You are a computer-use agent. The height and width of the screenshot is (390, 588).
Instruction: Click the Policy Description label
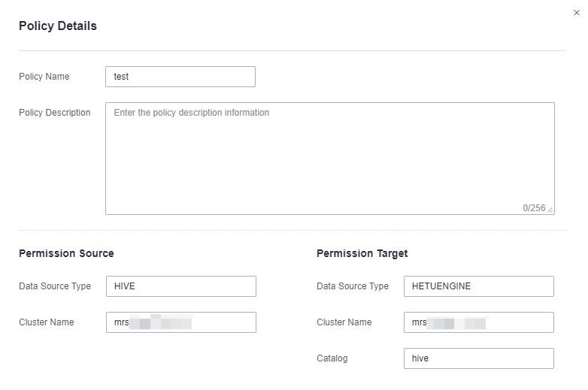pos(55,113)
